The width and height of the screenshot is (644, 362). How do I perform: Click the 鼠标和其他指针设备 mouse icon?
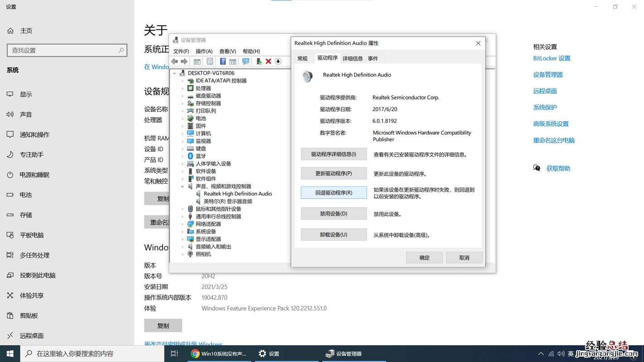pyautogui.click(x=191, y=209)
